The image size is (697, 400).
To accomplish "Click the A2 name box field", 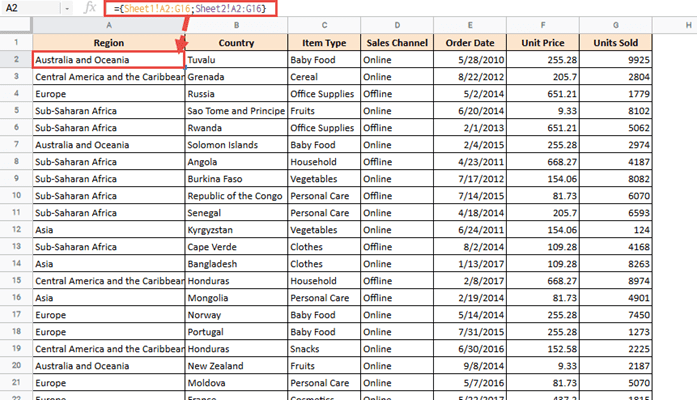I will tap(30, 9).
